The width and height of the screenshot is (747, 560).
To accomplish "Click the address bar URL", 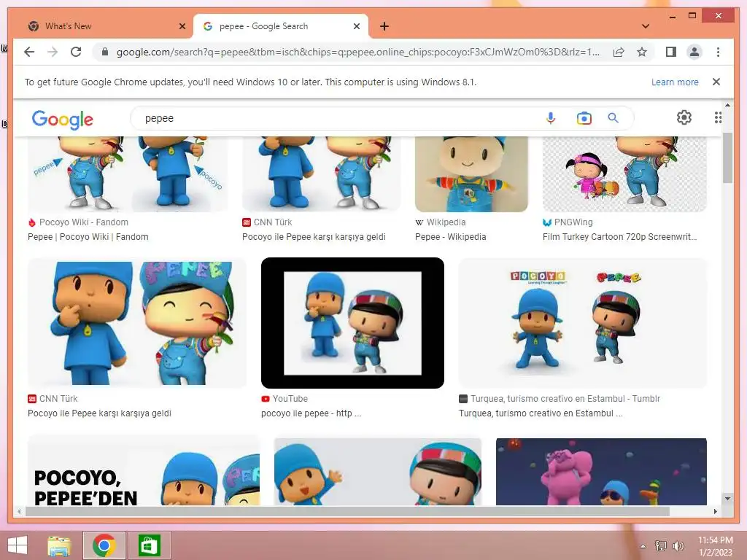I will point(357,52).
